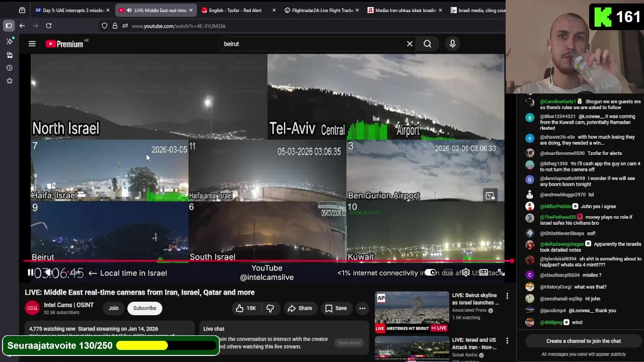
Task: Enter fullscreen mode on the video
Action: point(501,273)
